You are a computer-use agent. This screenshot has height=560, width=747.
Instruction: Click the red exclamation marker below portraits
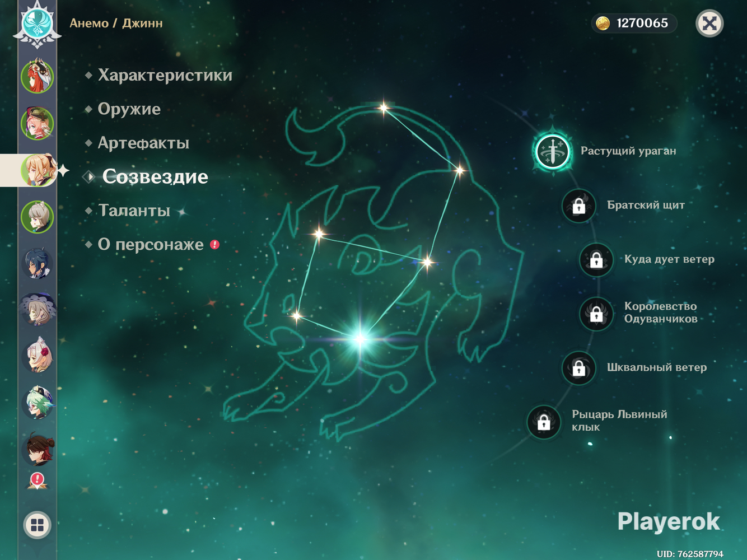(38, 480)
